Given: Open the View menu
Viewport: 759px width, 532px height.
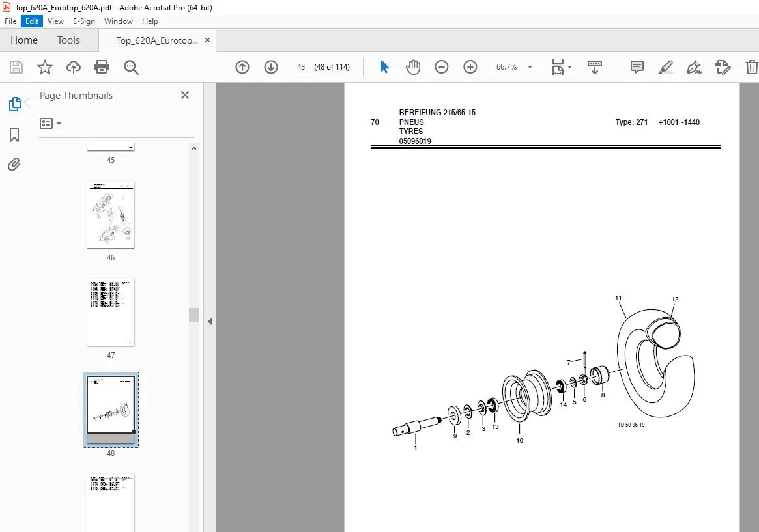Looking at the screenshot, I should 55,21.
